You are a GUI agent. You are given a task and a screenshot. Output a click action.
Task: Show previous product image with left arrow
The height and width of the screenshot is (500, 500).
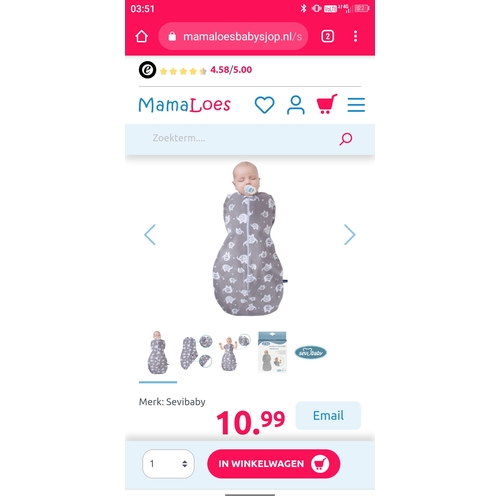(x=150, y=235)
